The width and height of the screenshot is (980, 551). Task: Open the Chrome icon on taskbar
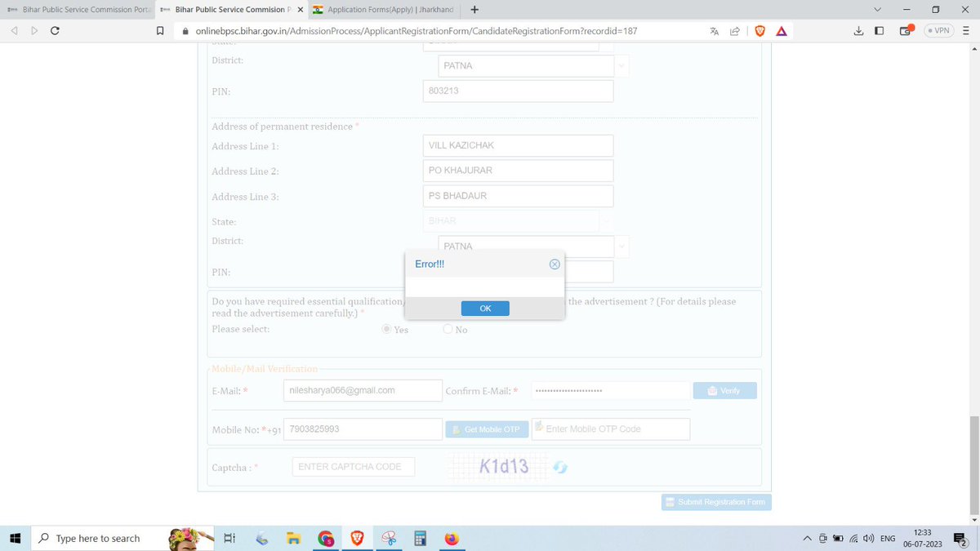[326, 538]
